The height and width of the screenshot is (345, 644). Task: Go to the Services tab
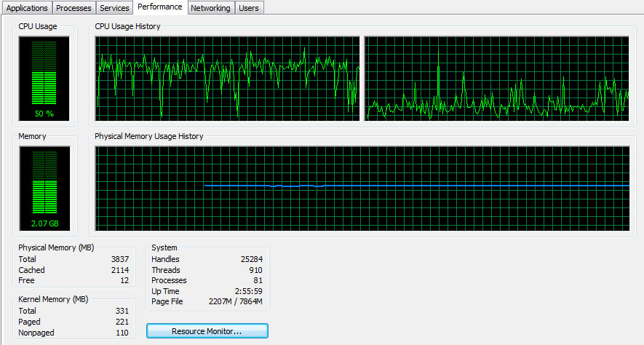point(114,8)
